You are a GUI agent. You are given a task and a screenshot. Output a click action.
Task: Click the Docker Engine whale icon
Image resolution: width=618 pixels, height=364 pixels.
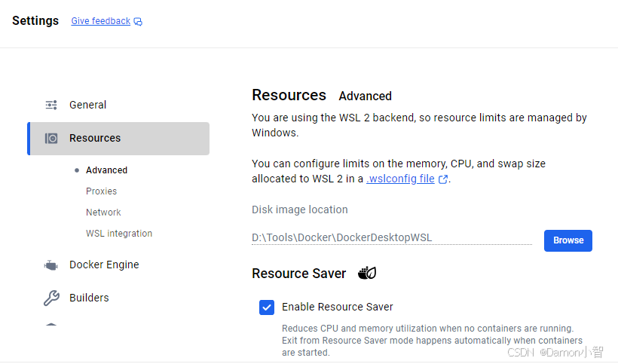pyautogui.click(x=51, y=265)
